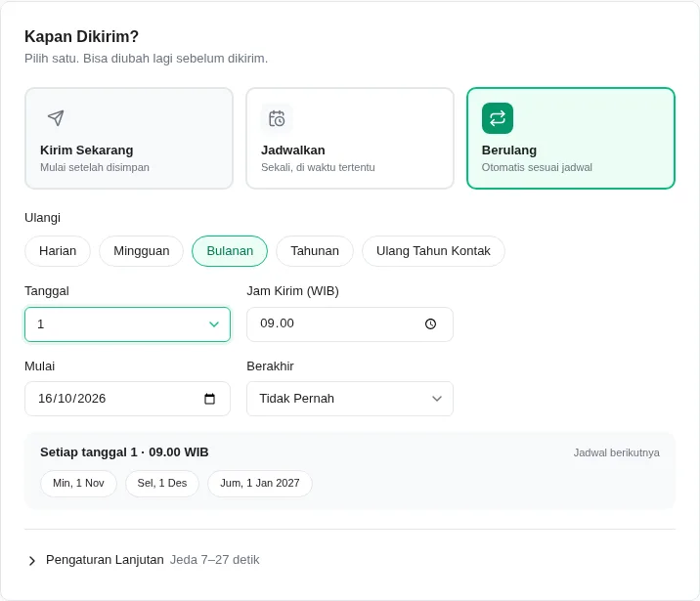Click the Setiap tanggal 1 summary text

pyautogui.click(x=124, y=452)
